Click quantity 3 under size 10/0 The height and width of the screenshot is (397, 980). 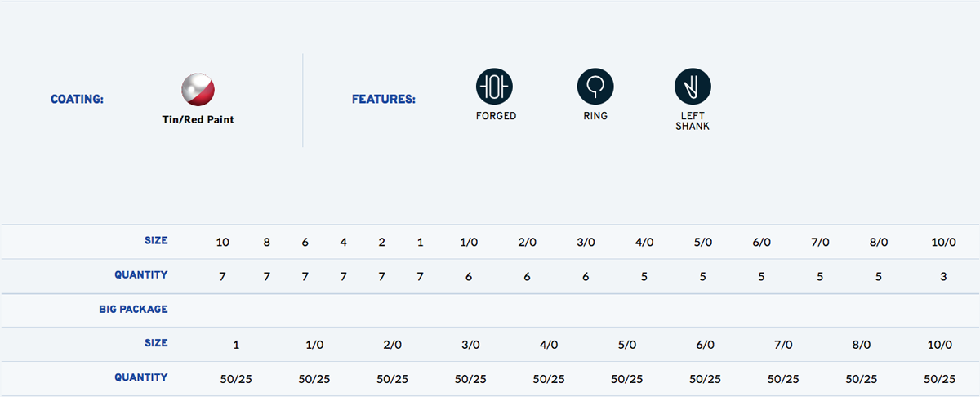[x=943, y=277]
